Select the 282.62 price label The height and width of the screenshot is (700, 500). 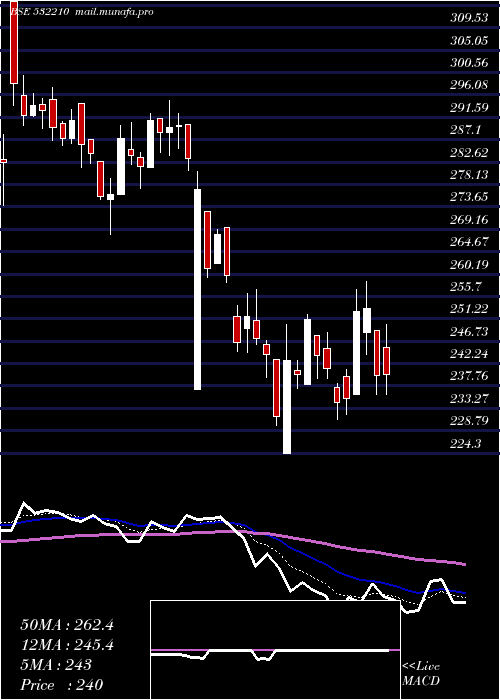coord(469,153)
